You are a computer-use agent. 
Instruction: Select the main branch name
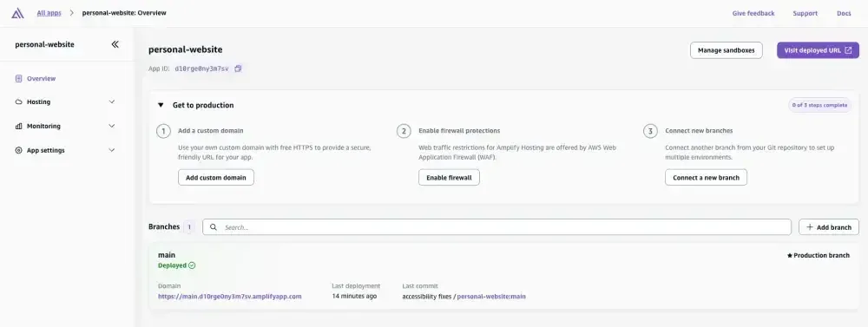167,255
